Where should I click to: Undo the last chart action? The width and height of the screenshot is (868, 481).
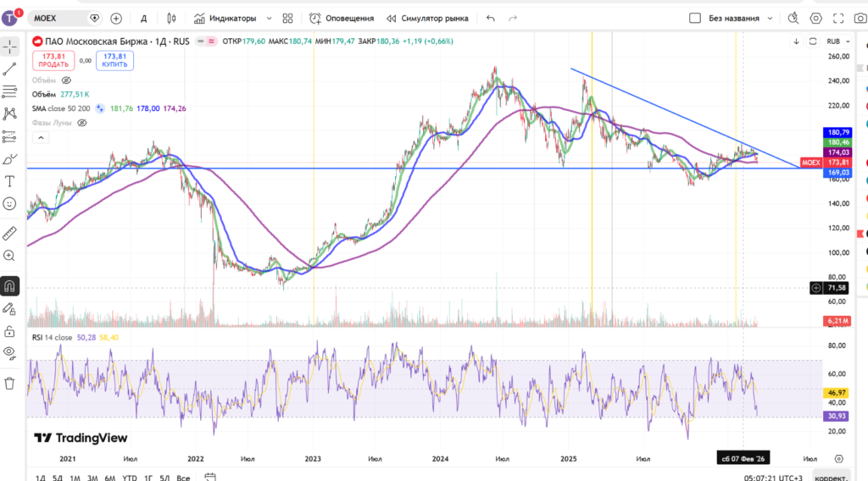pos(491,19)
